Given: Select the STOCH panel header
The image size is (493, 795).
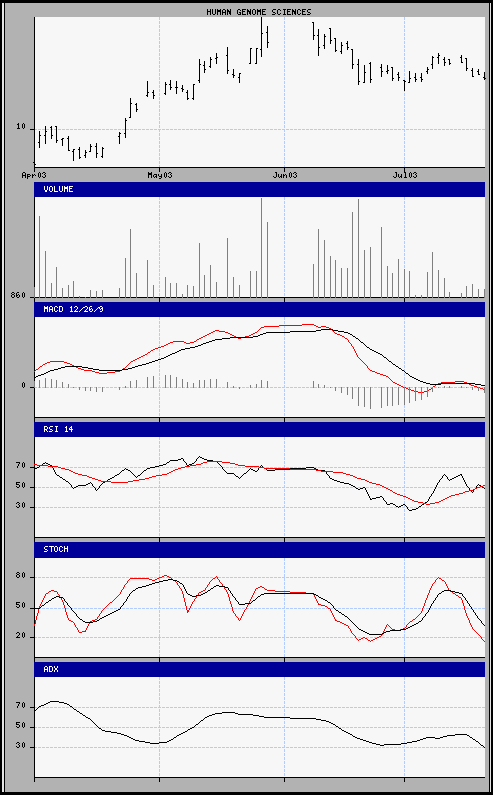Looking at the screenshot, I should (x=260, y=550).
